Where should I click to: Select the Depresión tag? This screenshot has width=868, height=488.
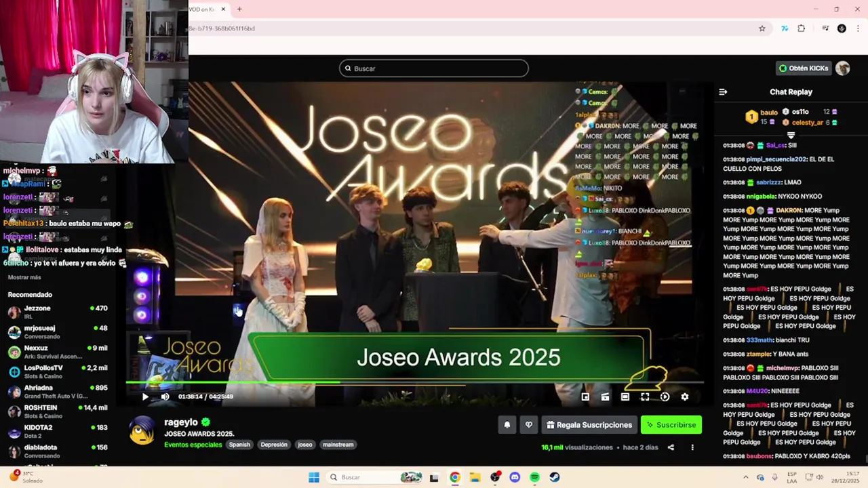(x=274, y=445)
